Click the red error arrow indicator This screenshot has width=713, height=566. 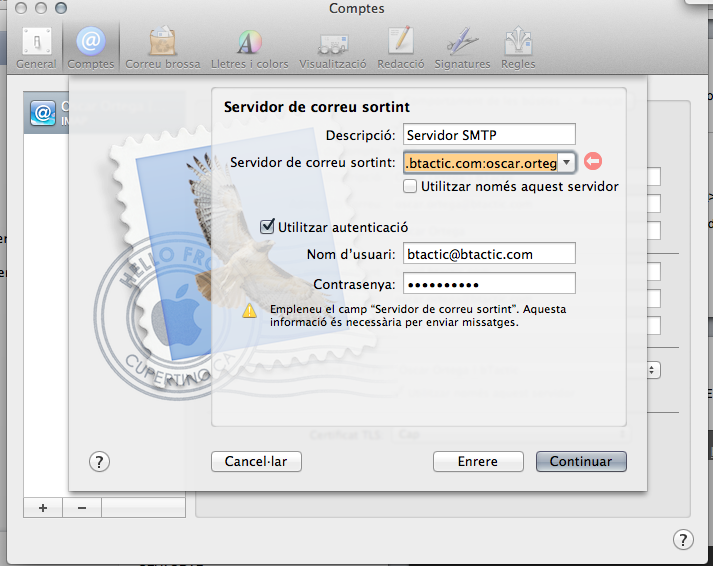(x=592, y=161)
